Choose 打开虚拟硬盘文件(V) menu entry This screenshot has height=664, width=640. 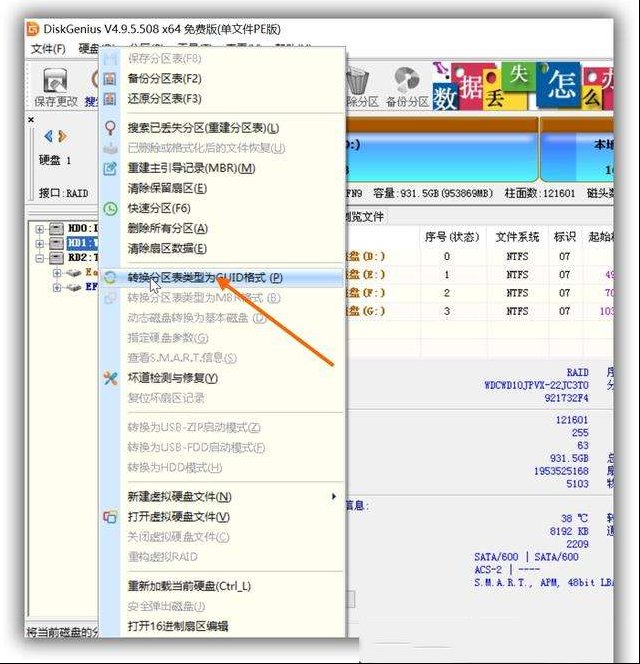[222, 517]
